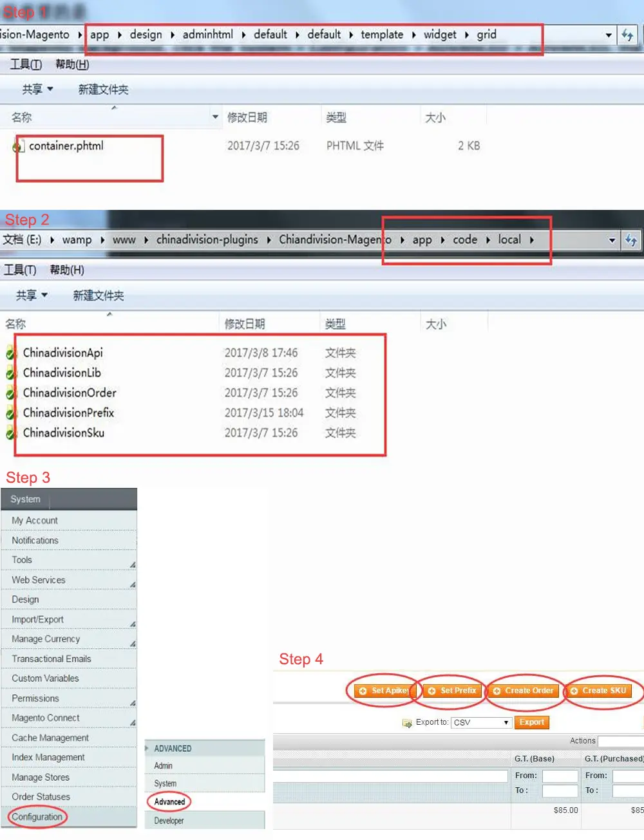Click the Set Apikey button
Viewport: 644px width, 840px height.
(384, 690)
